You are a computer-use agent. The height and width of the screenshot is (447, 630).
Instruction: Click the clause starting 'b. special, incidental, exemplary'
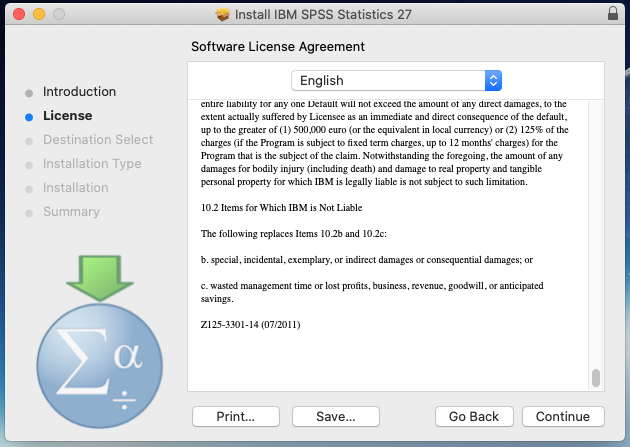[x=366, y=260]
